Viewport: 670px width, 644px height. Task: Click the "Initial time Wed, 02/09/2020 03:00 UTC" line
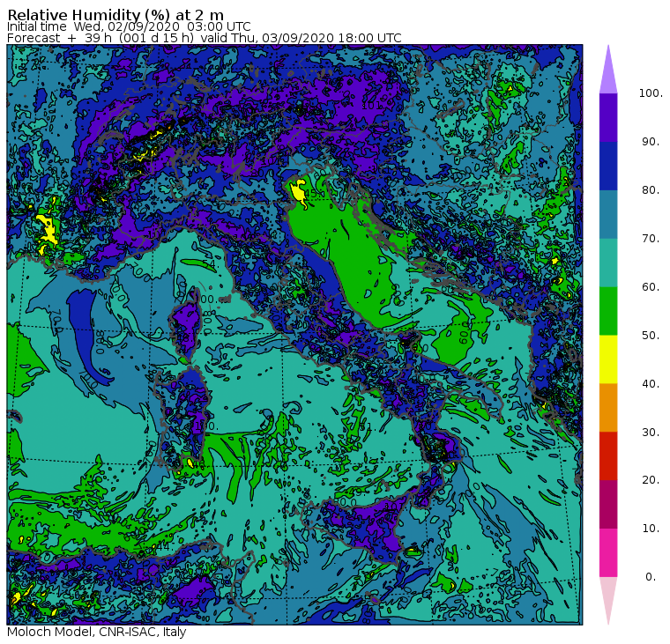[129, 26]
